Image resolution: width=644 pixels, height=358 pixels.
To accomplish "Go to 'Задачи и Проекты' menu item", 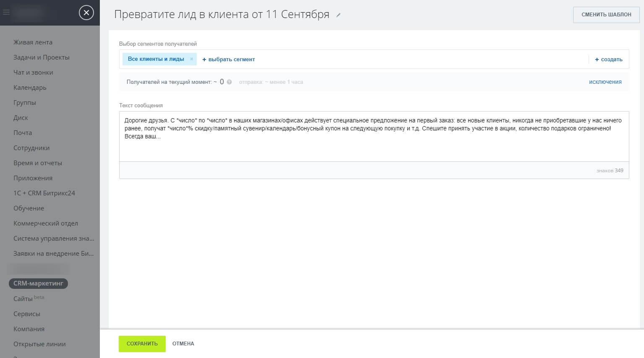I will point(41,57).
